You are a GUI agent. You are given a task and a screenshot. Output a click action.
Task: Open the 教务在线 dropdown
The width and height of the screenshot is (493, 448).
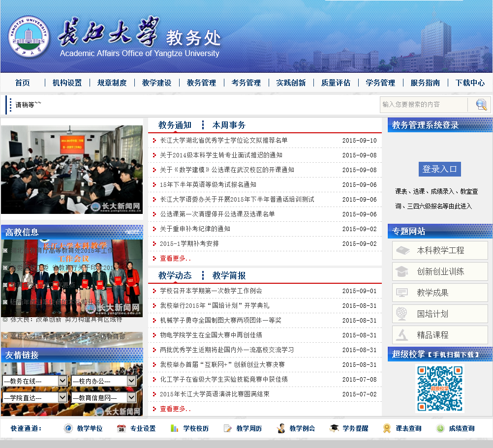click(34, 381)
